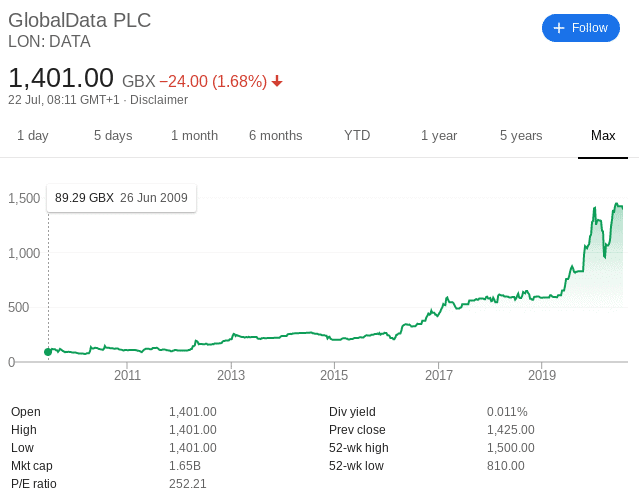Image resolution: width=639 pixels, height=502 pixels.
Task: Select the 1 month range tab
Action: pyautogui.click(x=194, y=135)
